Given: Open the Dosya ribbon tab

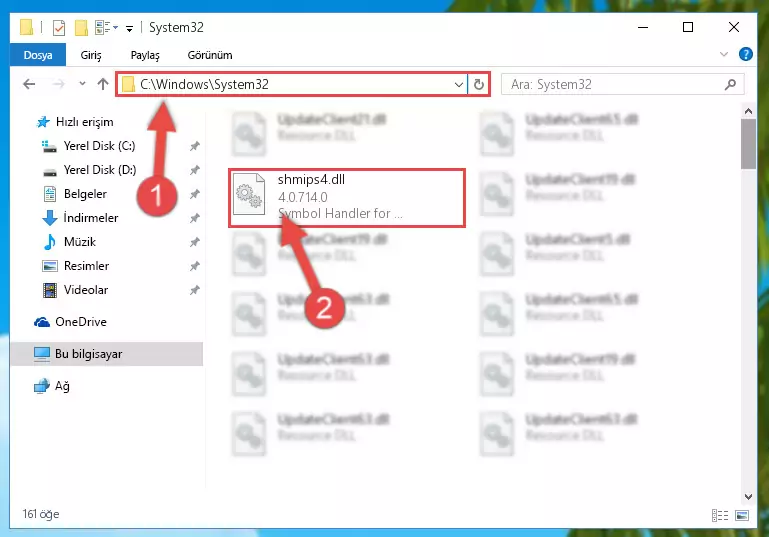Looking at the screenshot, I should click(x=38, y=55).
